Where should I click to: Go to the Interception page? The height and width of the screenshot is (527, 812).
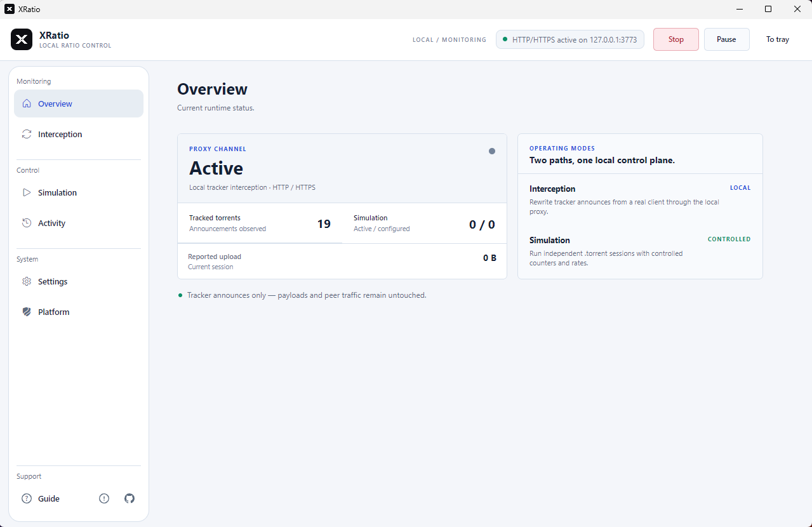[x=79, y=134]
